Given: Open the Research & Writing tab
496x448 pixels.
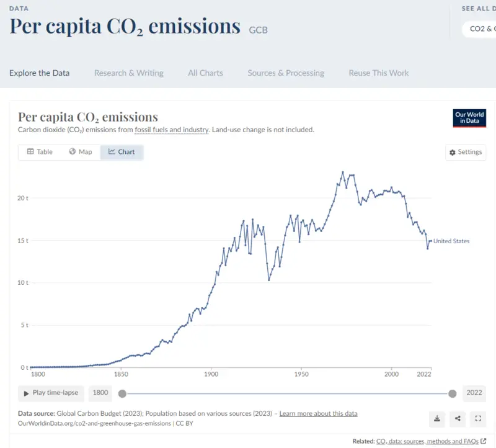Looking at the screenshot, I should 129,73.
